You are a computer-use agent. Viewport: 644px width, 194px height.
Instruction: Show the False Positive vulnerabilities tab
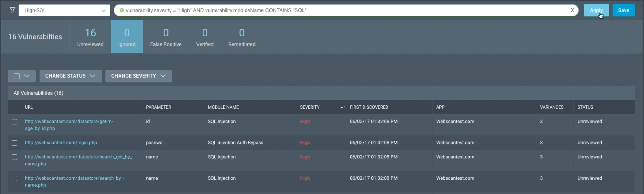[x=166, y=37]
